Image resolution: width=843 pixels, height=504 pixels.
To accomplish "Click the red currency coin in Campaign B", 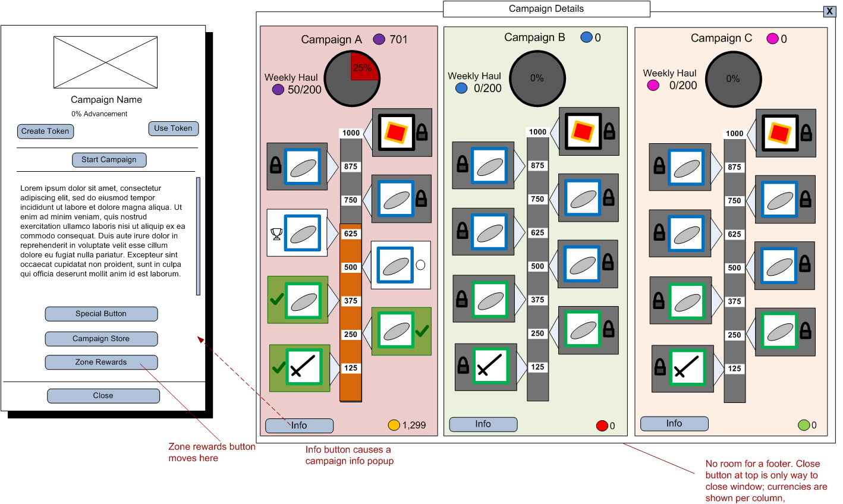I will tap(601, 426).
